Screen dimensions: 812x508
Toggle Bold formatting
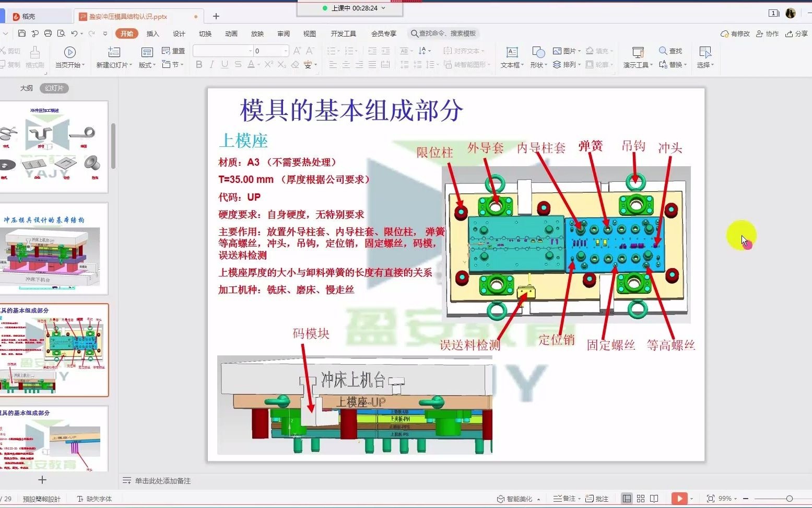[x=199, y=64]
